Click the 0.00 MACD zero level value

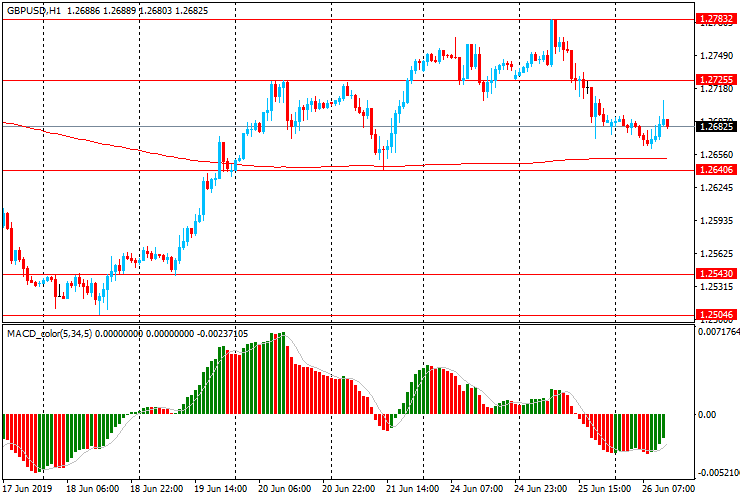[x=707, y=415]
